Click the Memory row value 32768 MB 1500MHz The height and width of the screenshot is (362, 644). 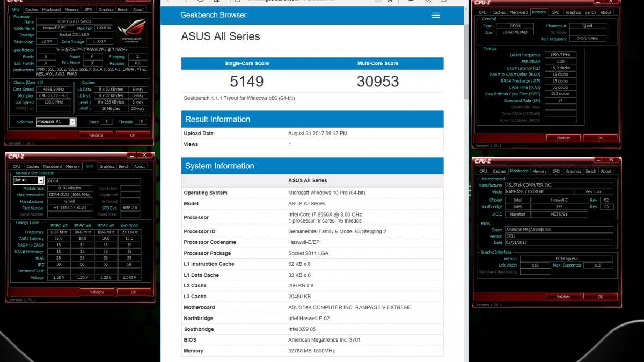tap(312, 351)
